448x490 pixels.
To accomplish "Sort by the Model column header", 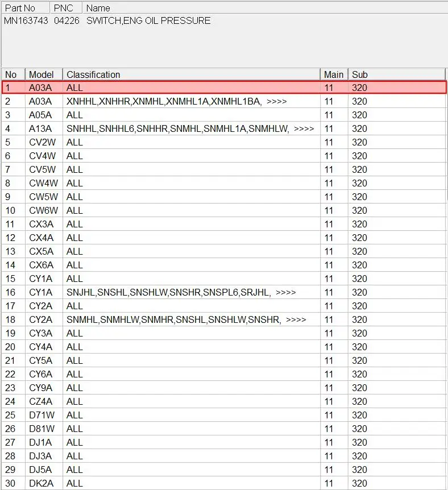I will point(44,74).
